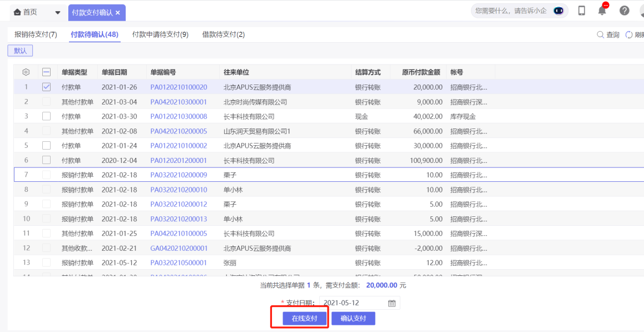Select the checkbox for 栗子's 报销付款单 row
Screen dimensions: 644x332
point(46,175)
